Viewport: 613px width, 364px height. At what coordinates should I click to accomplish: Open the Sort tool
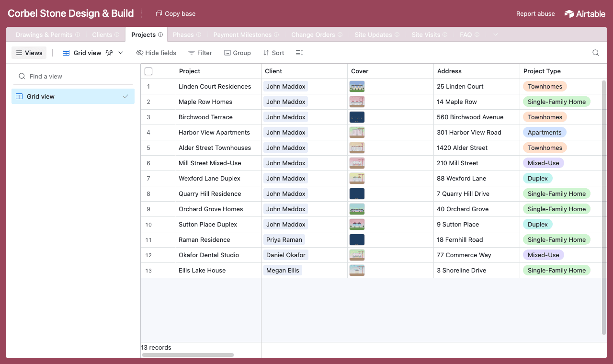(x=273, y=53)
